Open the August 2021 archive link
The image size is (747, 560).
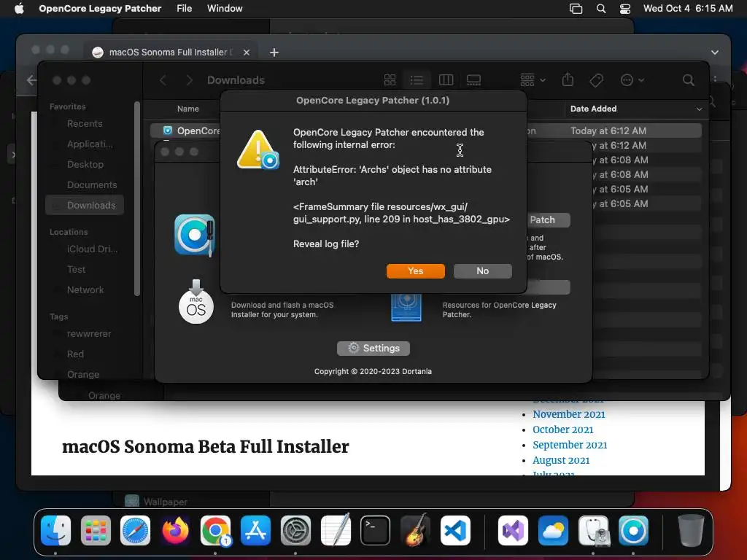pos(561,461)
